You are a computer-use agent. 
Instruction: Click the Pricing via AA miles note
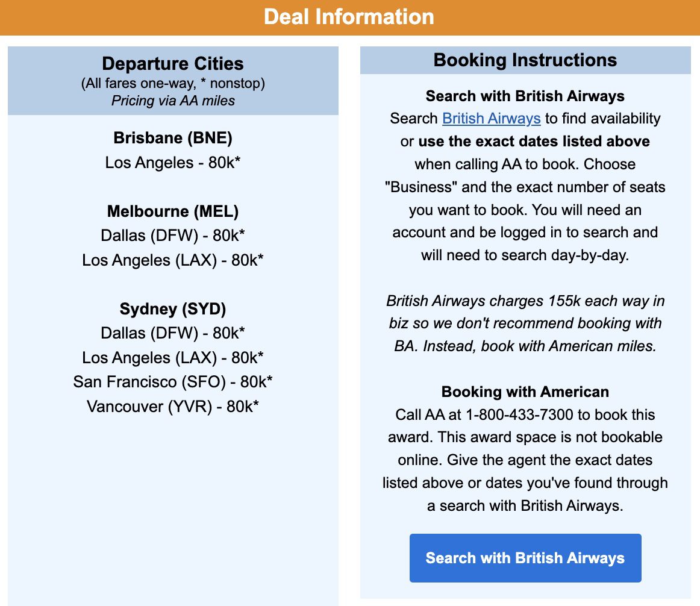pyautogui.click(x=173, y=101)
